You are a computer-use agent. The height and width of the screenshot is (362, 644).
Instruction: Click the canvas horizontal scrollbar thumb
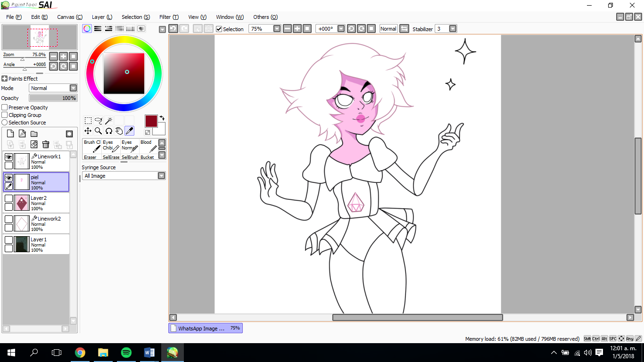[x=418, y=318]
